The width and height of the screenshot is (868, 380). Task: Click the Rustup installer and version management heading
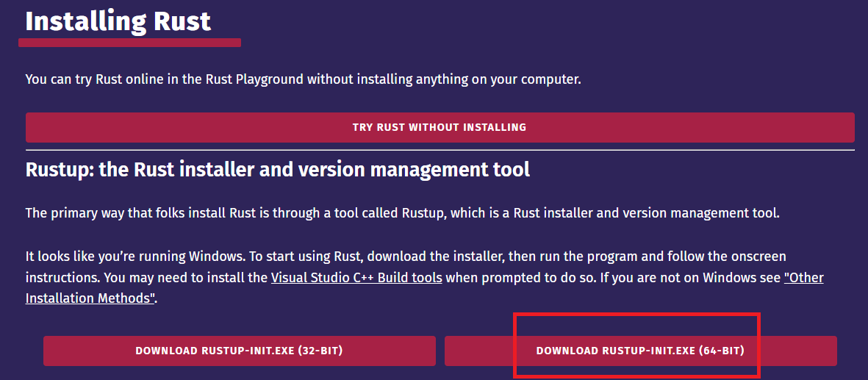(x=278, y=169)
